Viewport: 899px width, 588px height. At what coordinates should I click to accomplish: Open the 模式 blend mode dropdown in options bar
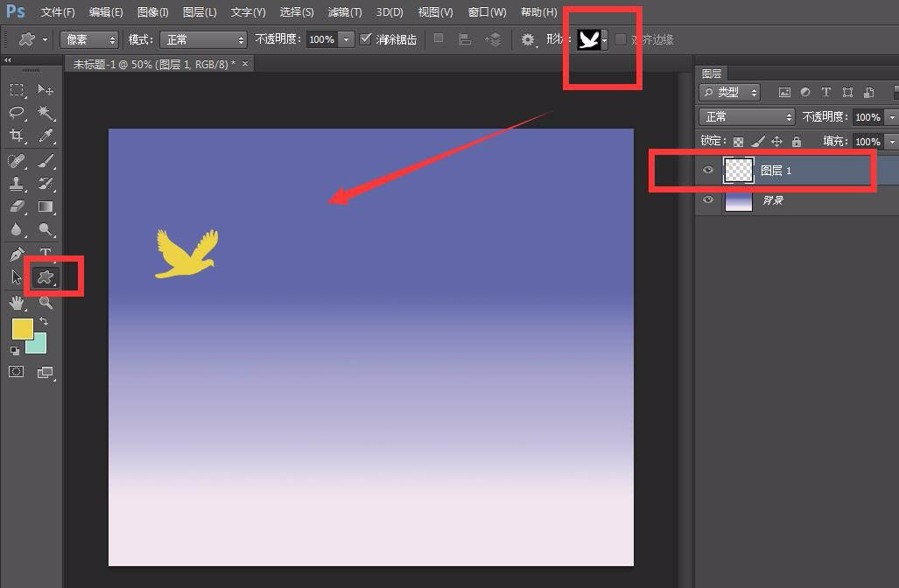point(204,39)
